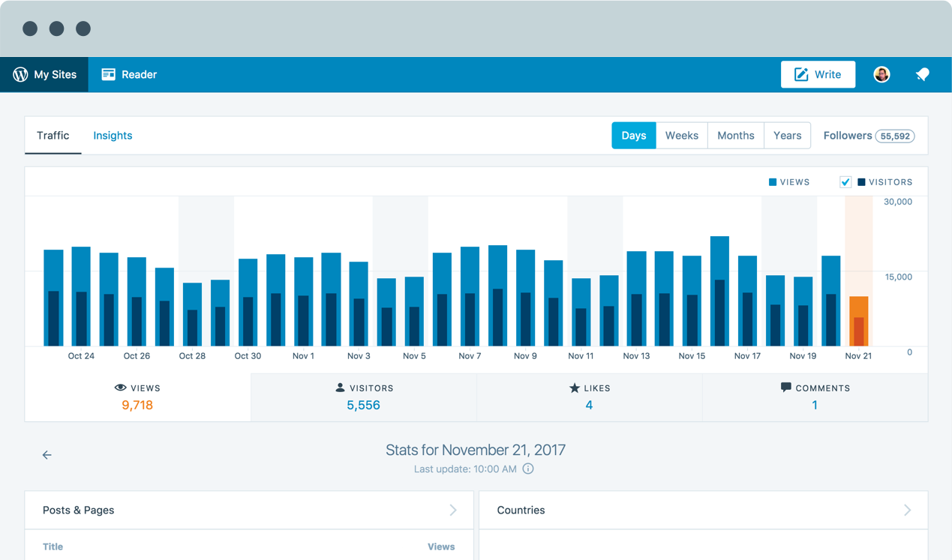The image size is (952, 560).
Task: Click the Nov 13 axis label
Action: tap(636, 356)
